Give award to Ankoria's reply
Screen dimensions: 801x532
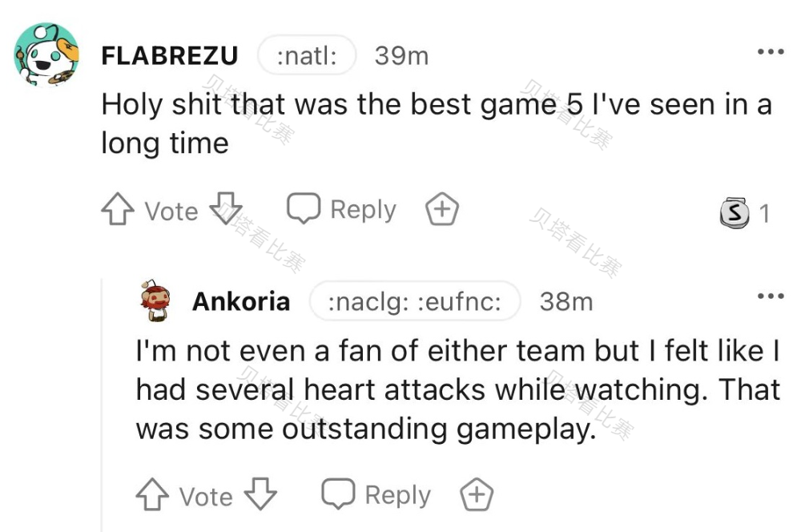tap(477, 495)
